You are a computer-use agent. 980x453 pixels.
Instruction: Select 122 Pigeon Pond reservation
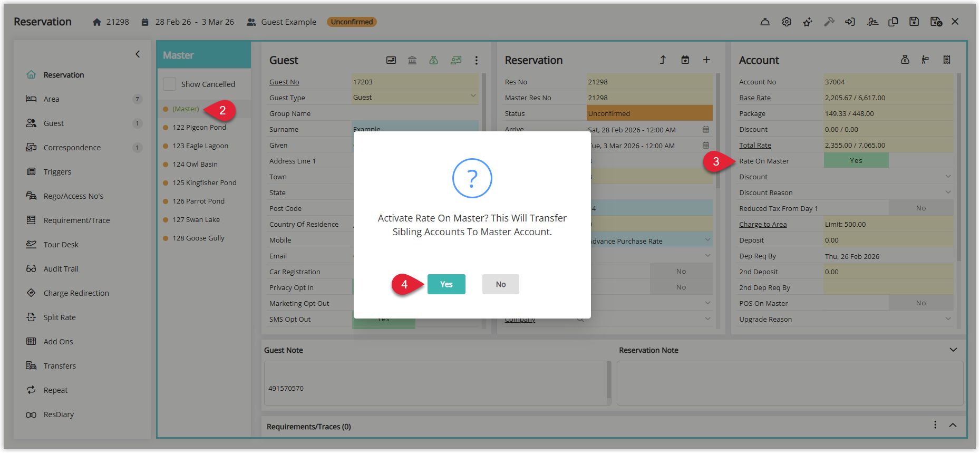coord(199,128)
